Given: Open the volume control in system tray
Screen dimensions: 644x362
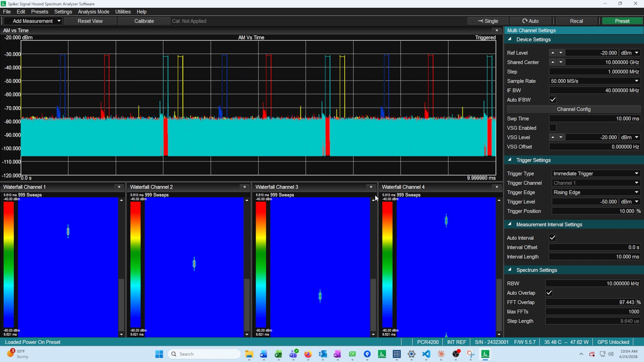Looking at the screenshot, I should [x=611, y=354].
